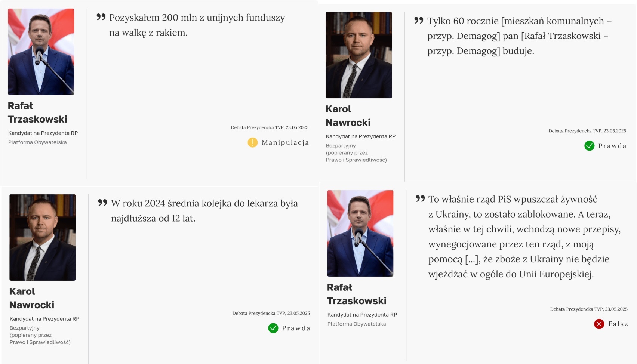Open the quote about 200 mln EU funds

point(197,25)
